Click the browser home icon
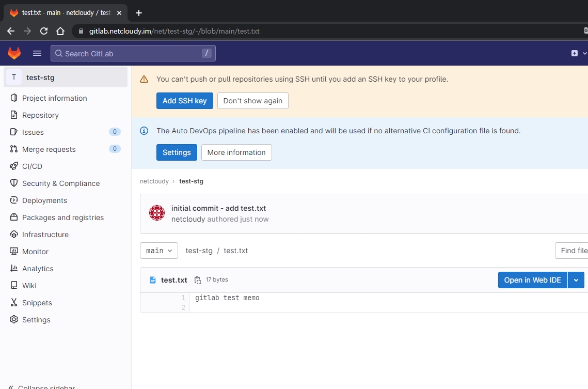Screen dimensions: 588x389 [x=60, y=31]
